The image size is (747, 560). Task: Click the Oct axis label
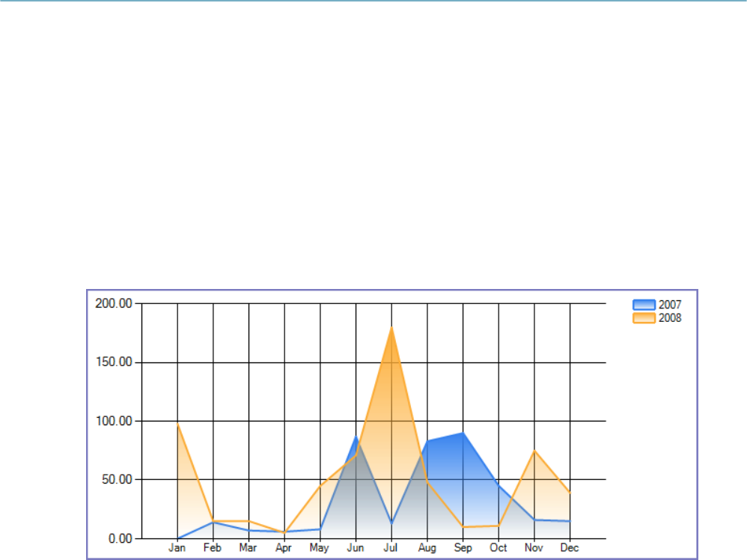click(x=498, y=547)
